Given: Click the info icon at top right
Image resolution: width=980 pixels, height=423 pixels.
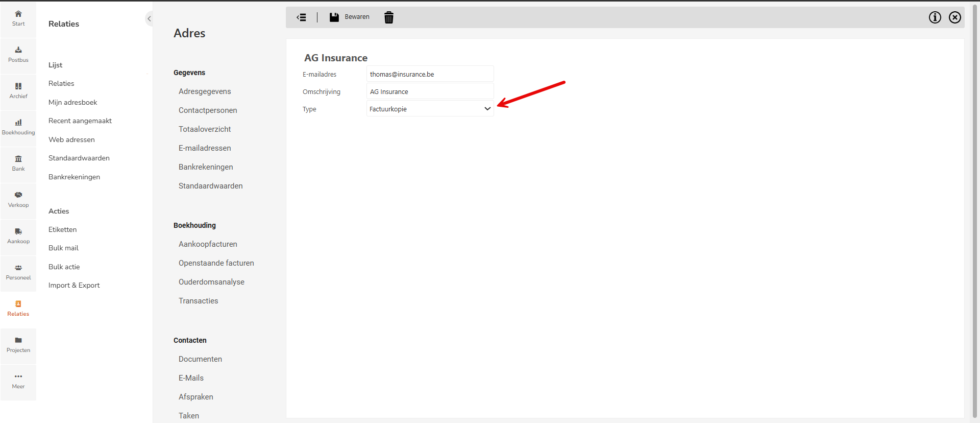Looking at the screenshot, I should tap(935, 17).
